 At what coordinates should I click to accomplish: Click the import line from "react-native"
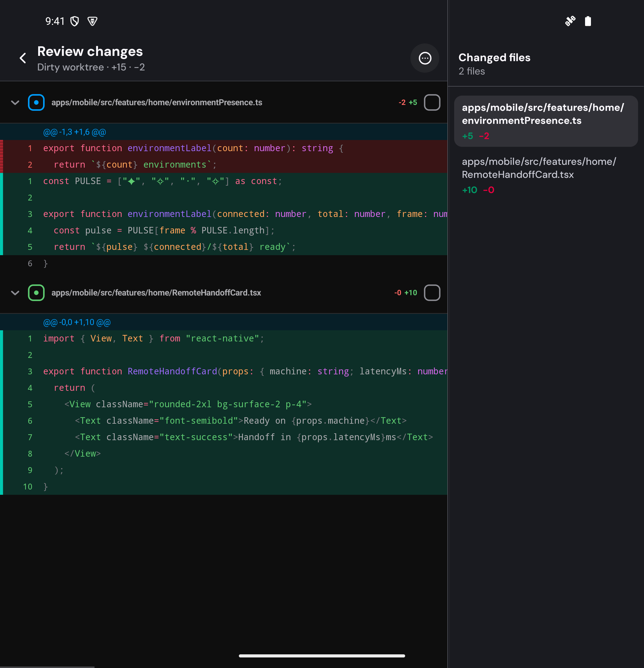click(x=224, y=338)
